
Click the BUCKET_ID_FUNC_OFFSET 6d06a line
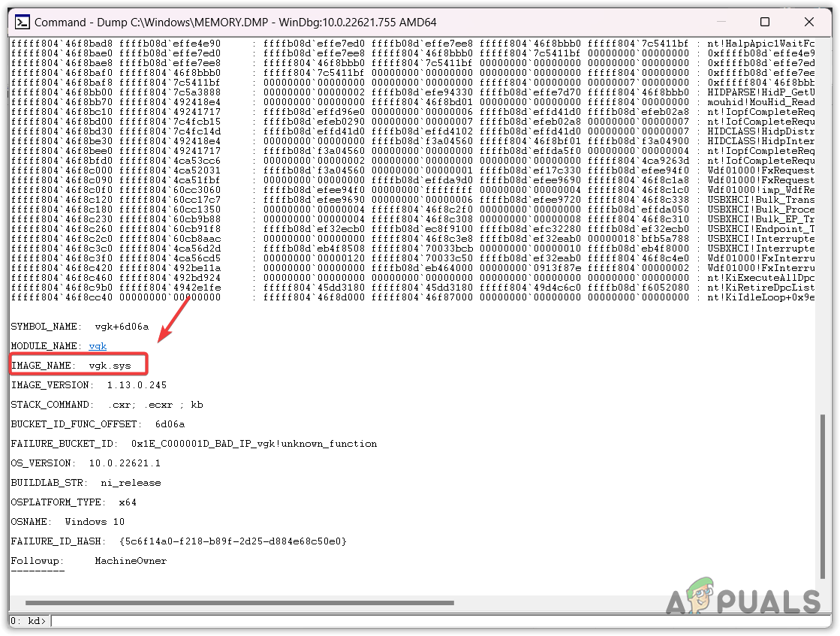tap(98, 424)
